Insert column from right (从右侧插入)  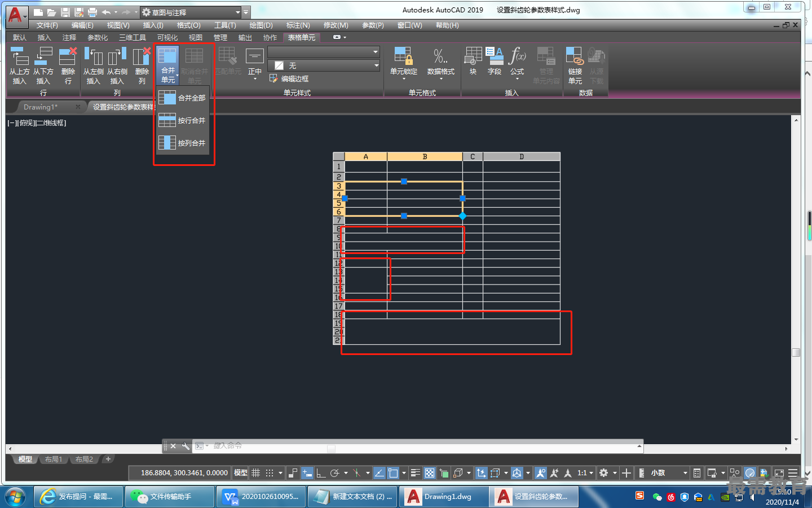point(117,65)
